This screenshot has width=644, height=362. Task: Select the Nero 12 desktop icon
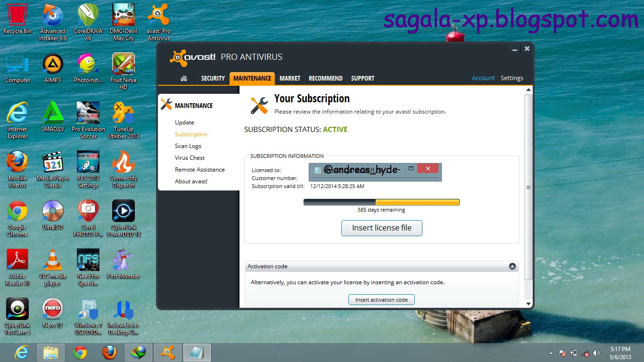[53, 313]
